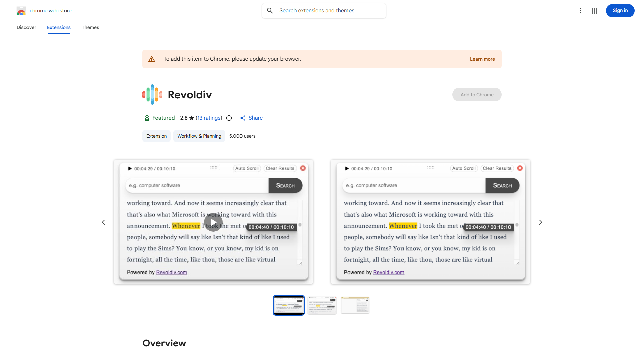Open the three-dot more options menu

(581, 11)
